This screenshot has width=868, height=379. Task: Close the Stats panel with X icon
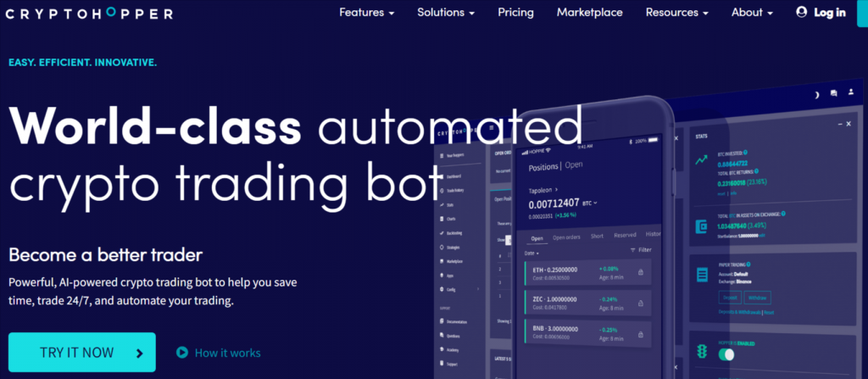point(849,124)
